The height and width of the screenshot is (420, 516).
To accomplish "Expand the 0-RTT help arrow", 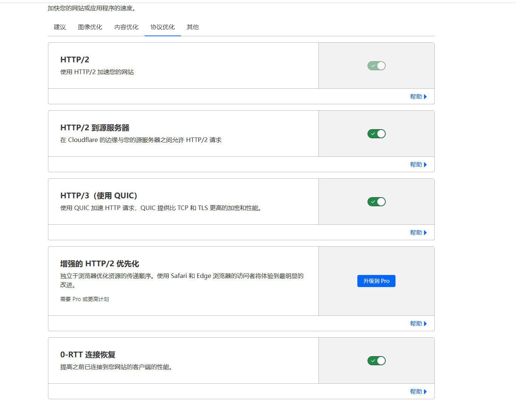I will click(426, 391).
